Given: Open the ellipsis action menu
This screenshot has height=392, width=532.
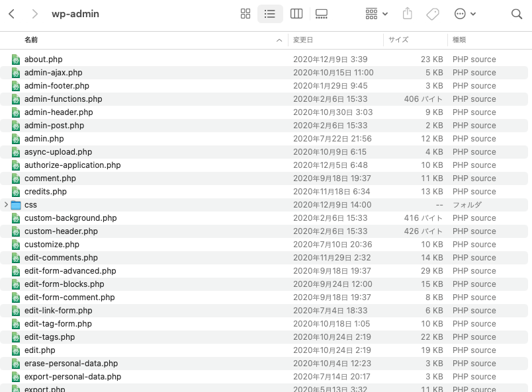Looking at the screenshot, I should pos(465,14).
